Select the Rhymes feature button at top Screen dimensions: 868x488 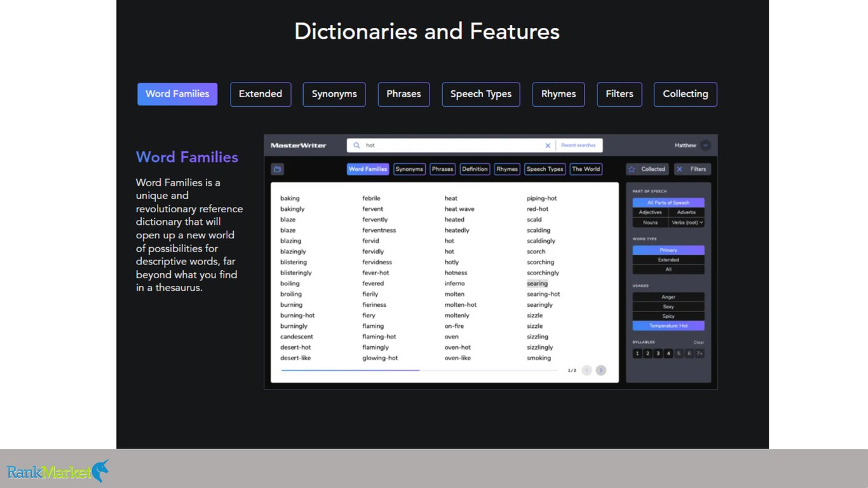[559, 94]
